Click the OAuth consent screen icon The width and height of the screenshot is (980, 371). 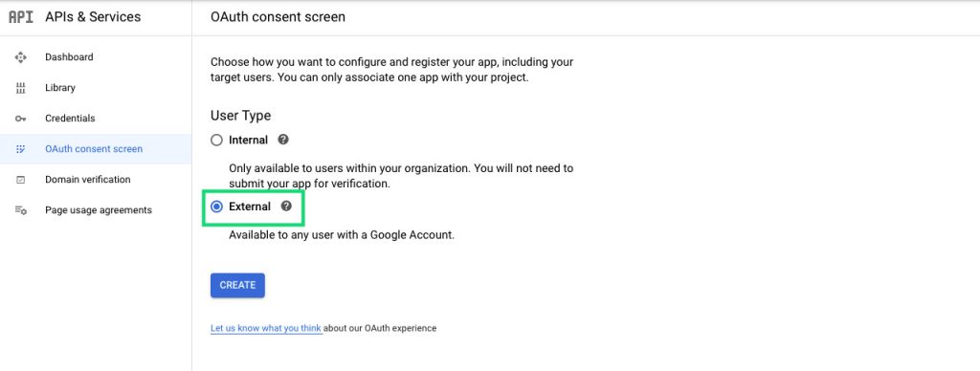[21, 149]
